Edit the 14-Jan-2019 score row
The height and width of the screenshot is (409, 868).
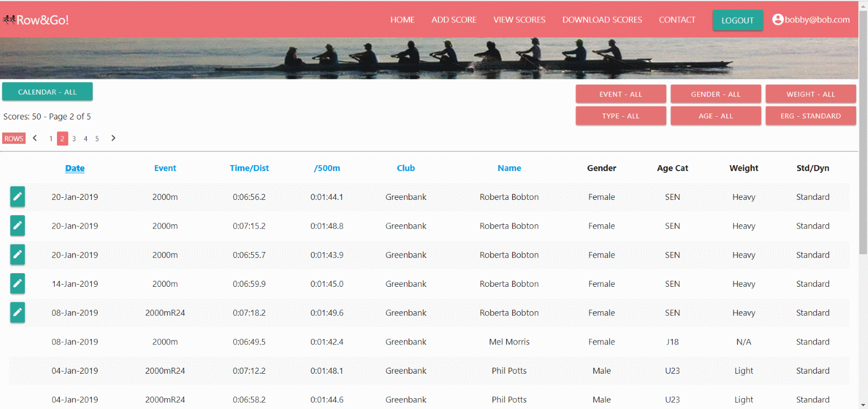(17, 284)
